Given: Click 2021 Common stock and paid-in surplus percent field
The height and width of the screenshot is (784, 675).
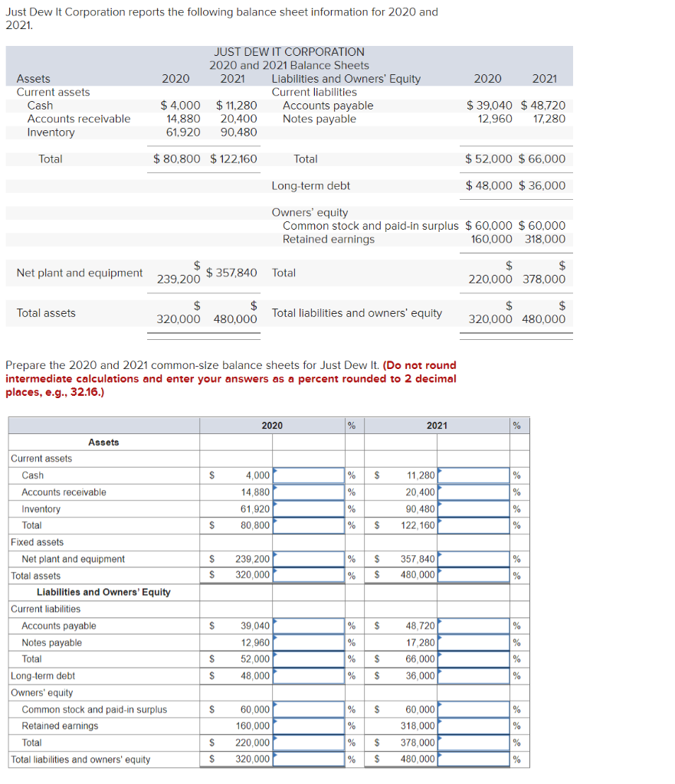Looking at the screenshot, I should tap(473, 710).
